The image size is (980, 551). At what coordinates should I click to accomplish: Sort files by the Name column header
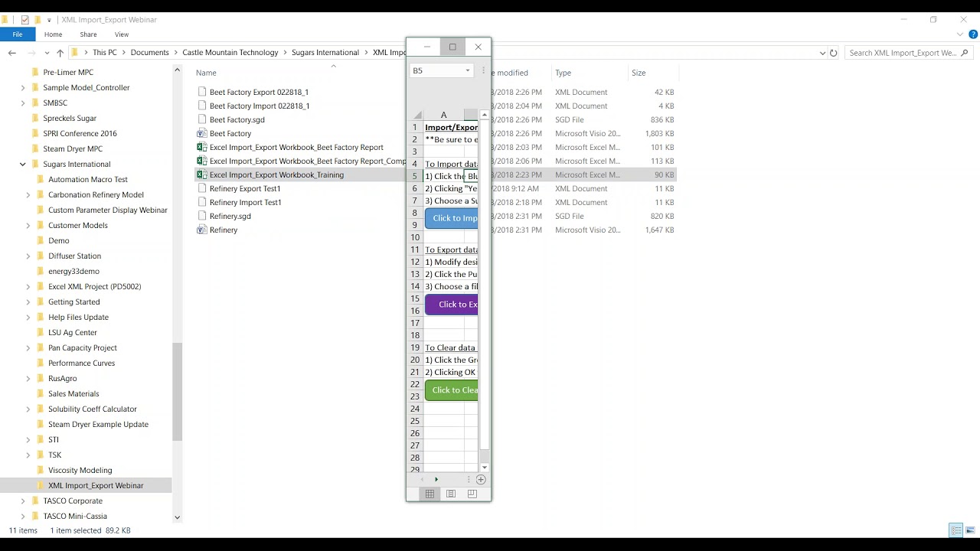(206, 73)
